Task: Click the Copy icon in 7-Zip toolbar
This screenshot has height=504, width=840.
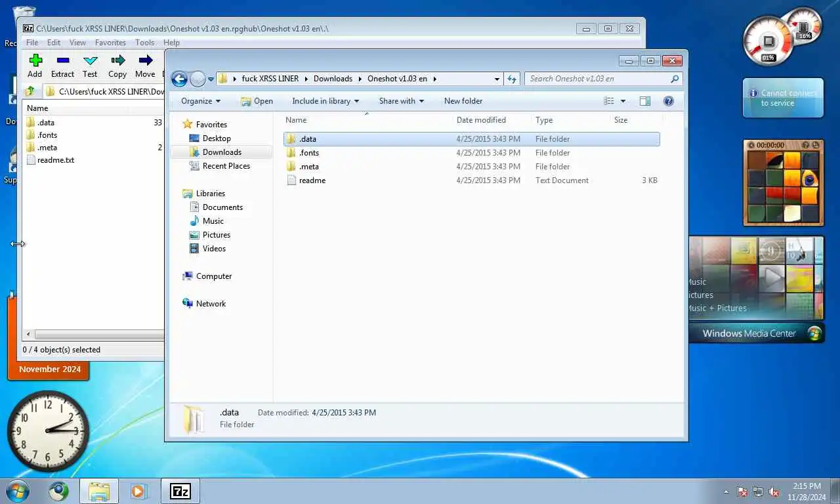Action: 117,66
